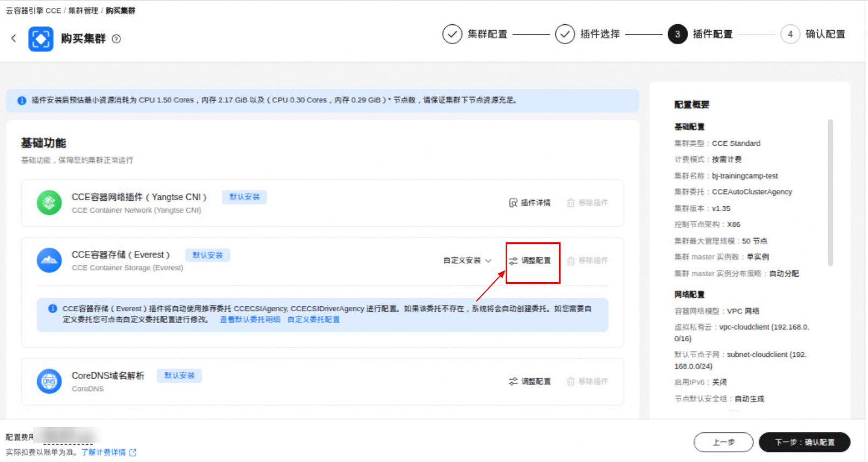Select step 4 确认配置
Image resolution: width=868 pixels, height=462 pixels.
coord(813,34)
